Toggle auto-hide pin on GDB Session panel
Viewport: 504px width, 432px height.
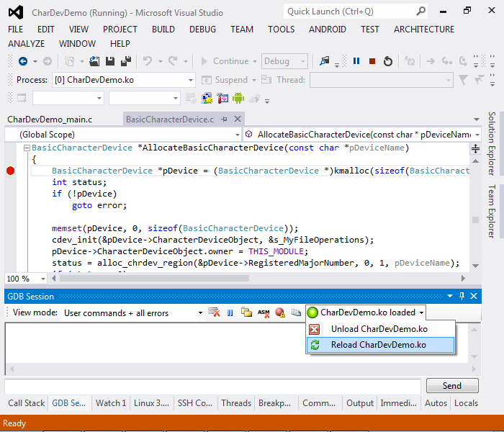coord(462,296)
